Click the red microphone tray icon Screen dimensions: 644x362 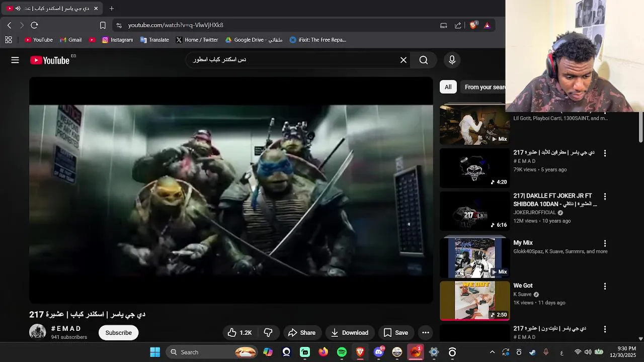click(546, 352)
